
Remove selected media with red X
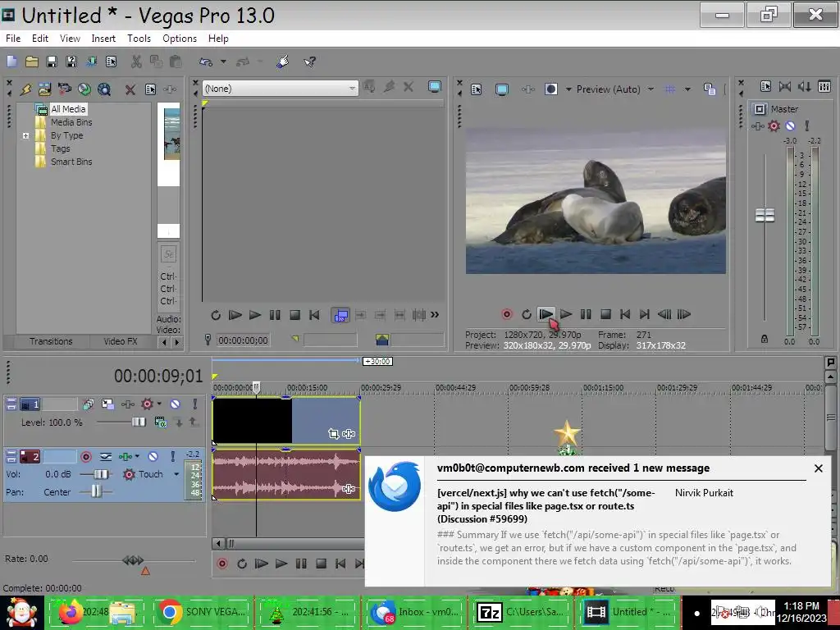(130, 89)
